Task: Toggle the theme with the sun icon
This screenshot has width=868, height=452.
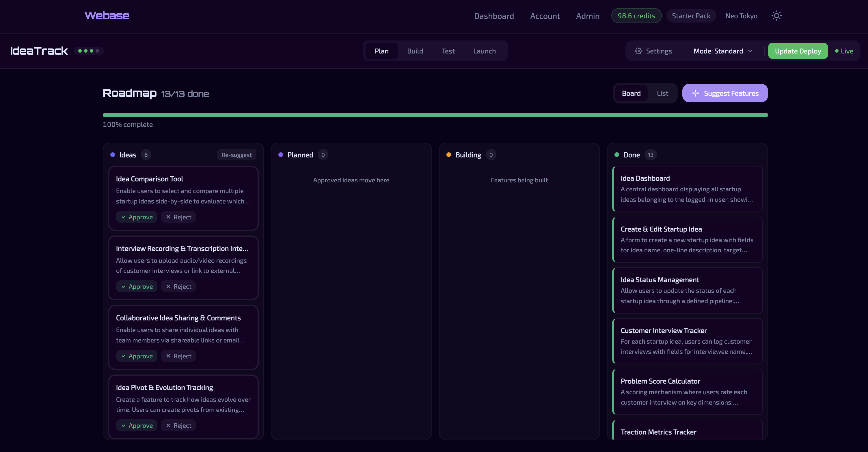Action: pyautogui.click(x=777, y=16)
